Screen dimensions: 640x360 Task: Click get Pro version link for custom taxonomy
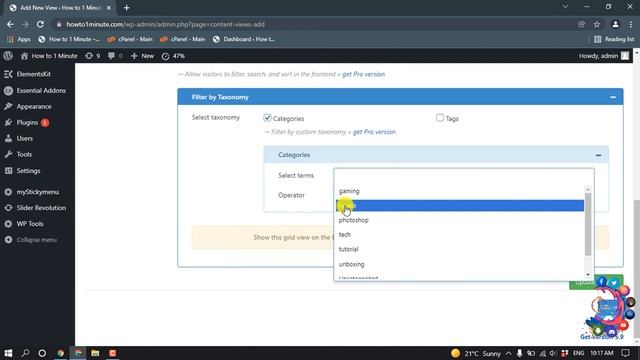(374, 132)
